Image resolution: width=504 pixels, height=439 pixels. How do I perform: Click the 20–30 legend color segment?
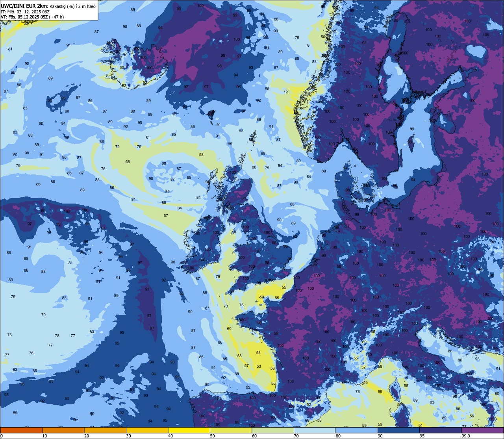pyautogui.click(x=105, y=430)
